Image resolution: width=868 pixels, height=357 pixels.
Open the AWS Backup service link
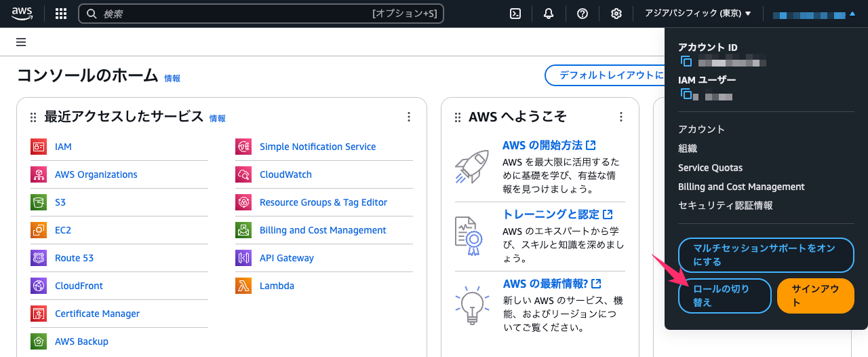pyautogui.click(x=82, y=341)
